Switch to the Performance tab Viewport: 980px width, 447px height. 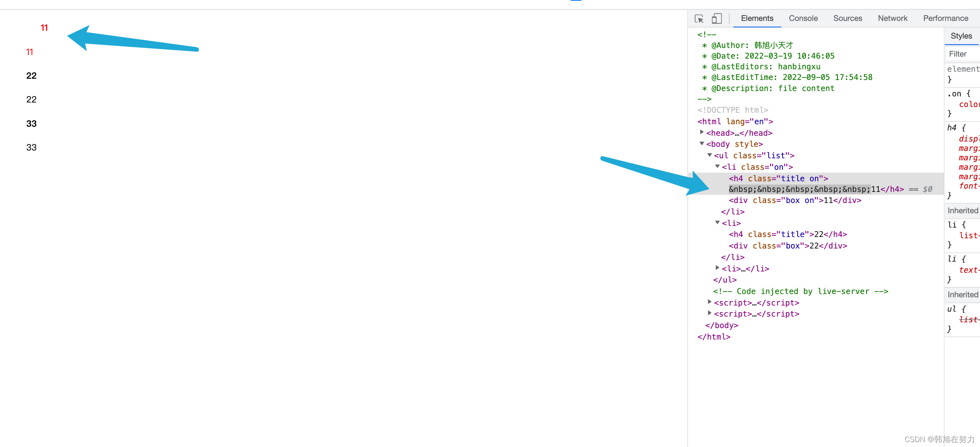(x=945, y=18)
